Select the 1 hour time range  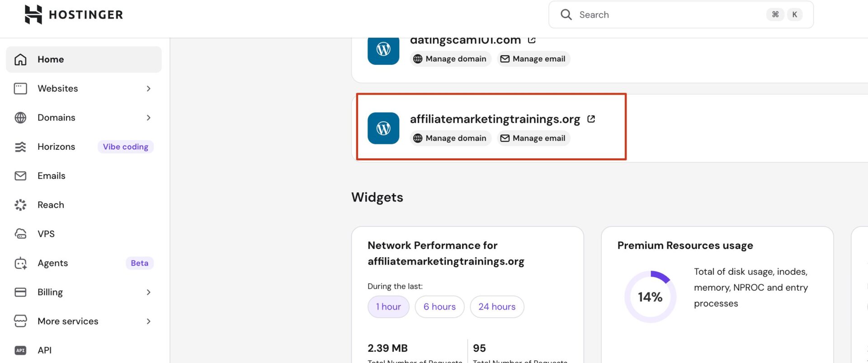pyautogui.click(x=388, y=307)
